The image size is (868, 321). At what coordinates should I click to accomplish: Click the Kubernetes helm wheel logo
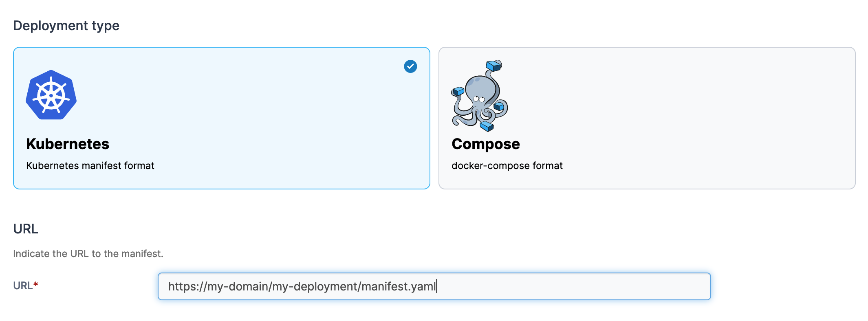pos(51,95)
